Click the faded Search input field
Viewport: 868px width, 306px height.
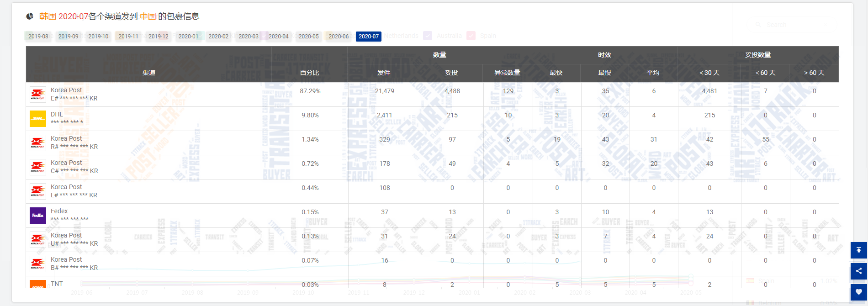coord(795,25)
